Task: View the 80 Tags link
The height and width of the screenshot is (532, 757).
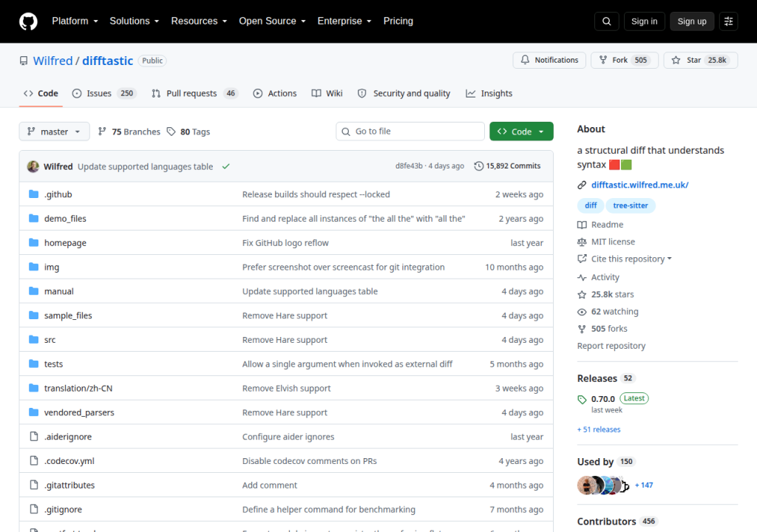Action: click(x=189, y=132)
